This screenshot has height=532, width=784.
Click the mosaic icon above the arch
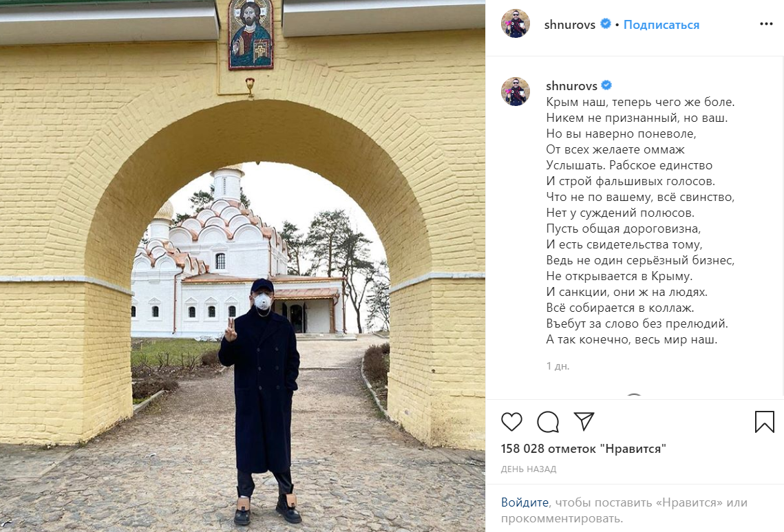(x=251, y=34)
